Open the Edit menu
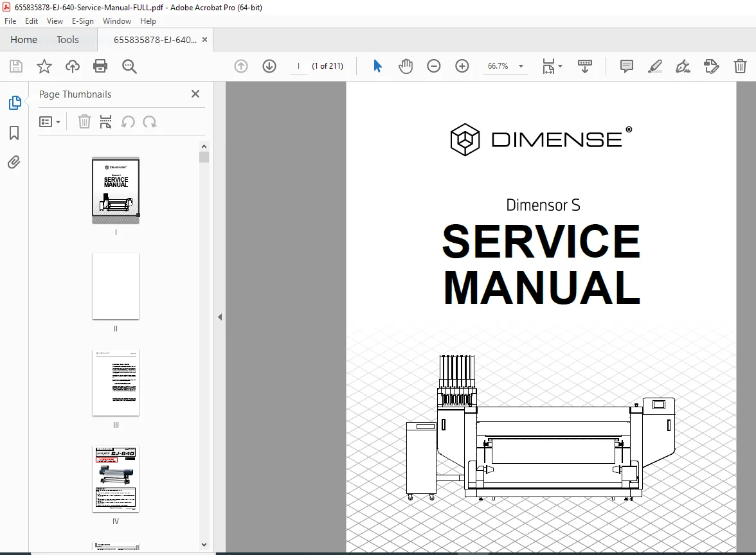This screenshot has height=555, width=756. [x=32, y=21]
